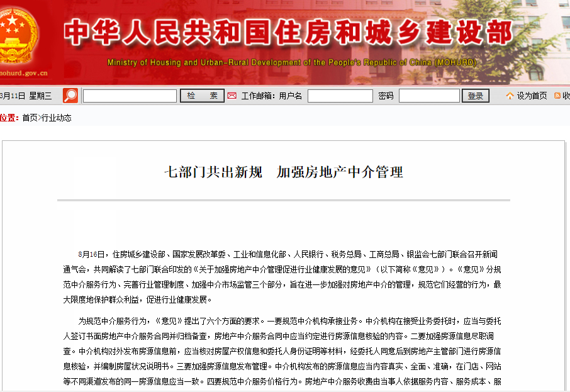The width and height of the screenshot is (570, 392).
Task: Open 行业动态 in the breadcrumb trail
Action: coord(57,118)
